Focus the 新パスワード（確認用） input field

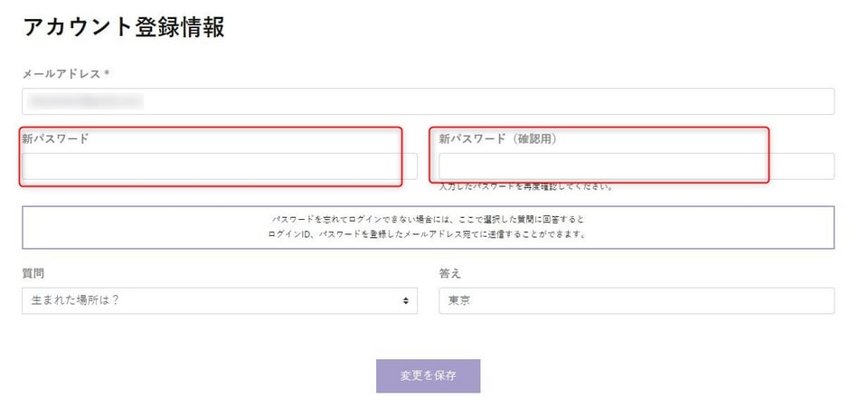(x=637, y=166)
